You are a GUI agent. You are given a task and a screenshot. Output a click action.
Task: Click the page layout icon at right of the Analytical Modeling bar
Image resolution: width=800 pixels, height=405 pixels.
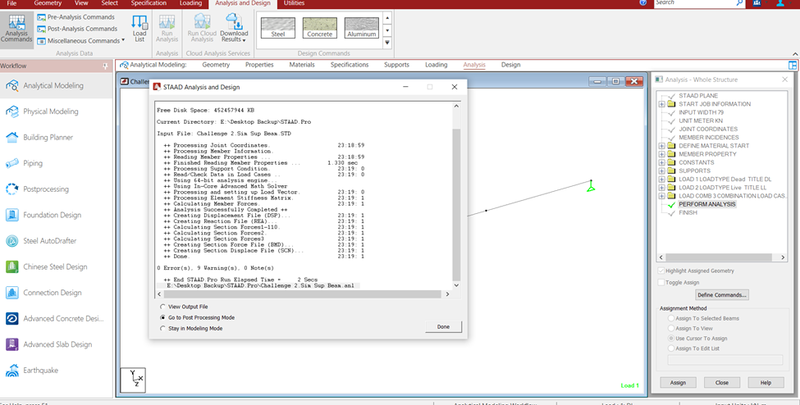[x=792, y=65]
